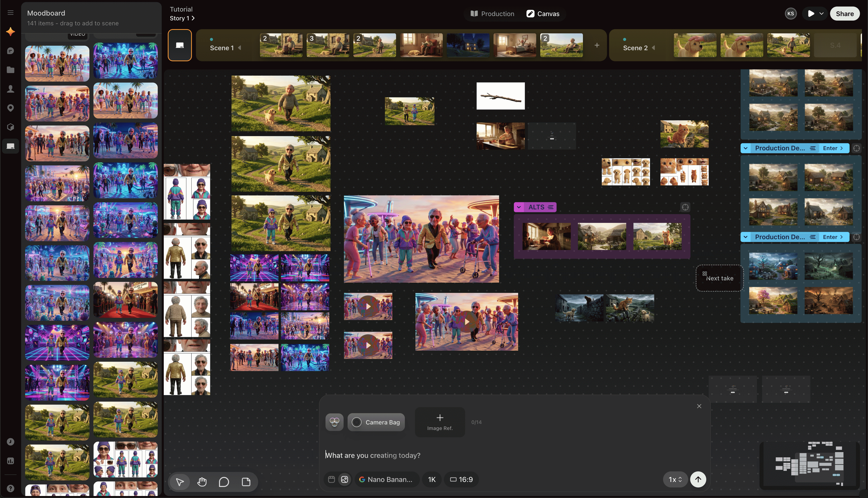Select the Scene 1 shot badged 3
This screenshot has width=868, height=498.
tap(328, 45)
